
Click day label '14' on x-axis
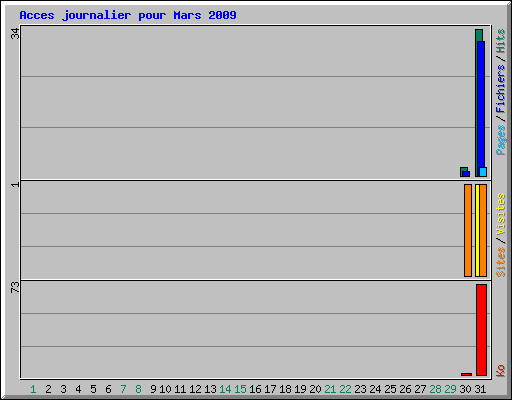coord(225,389)
